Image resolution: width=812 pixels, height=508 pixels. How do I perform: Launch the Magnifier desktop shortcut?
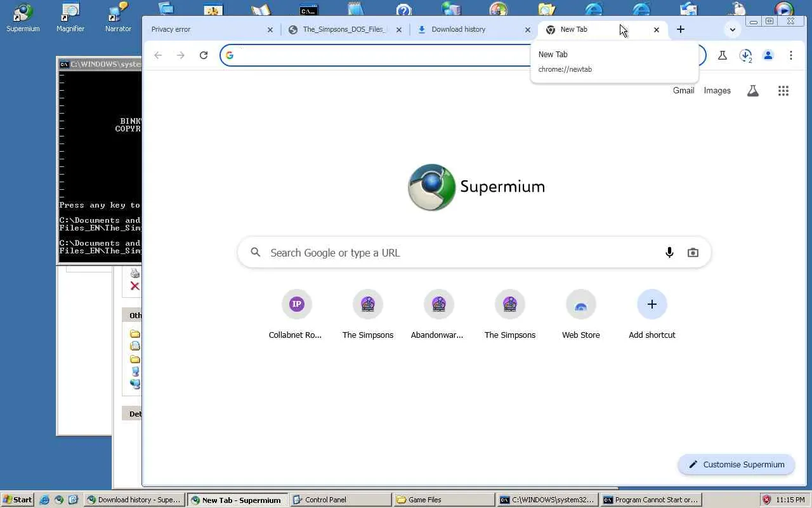coord(70,18)
